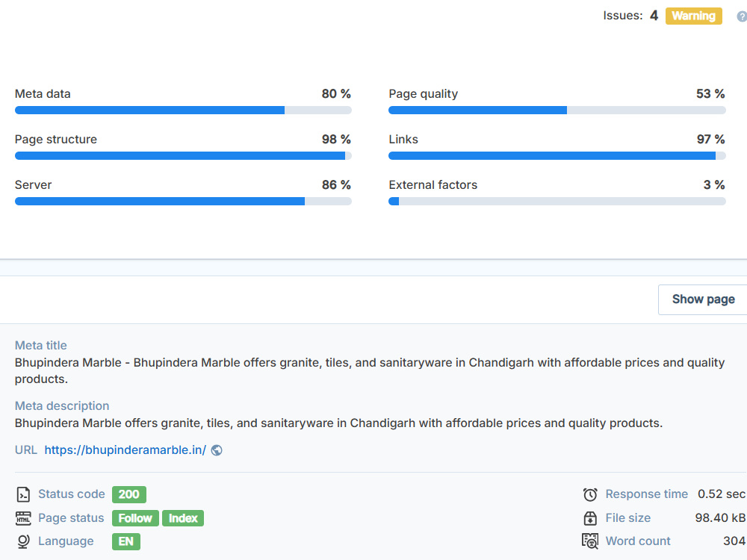This screenshot has height=560, width=747.
Task: Click the EN language badge
Action: point(126,541)
